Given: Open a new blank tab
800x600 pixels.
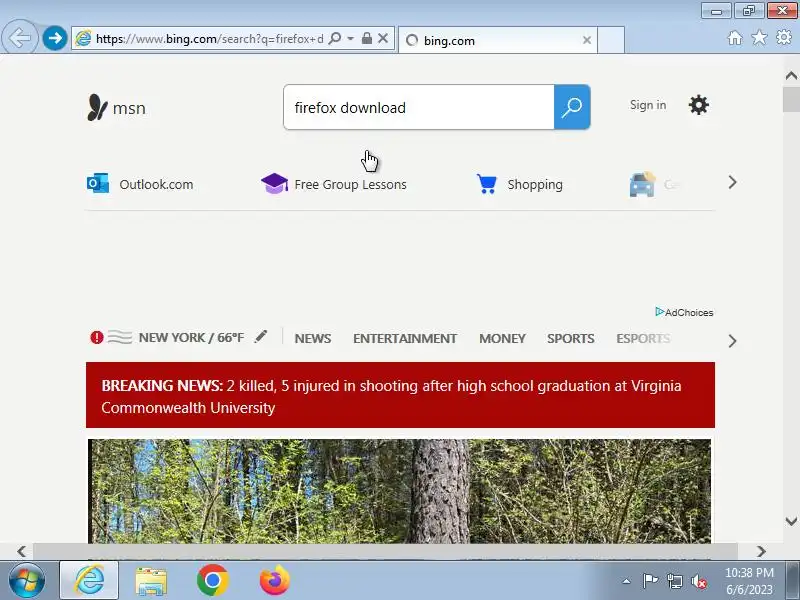Looking at the screenshot, I should (611, 40).
